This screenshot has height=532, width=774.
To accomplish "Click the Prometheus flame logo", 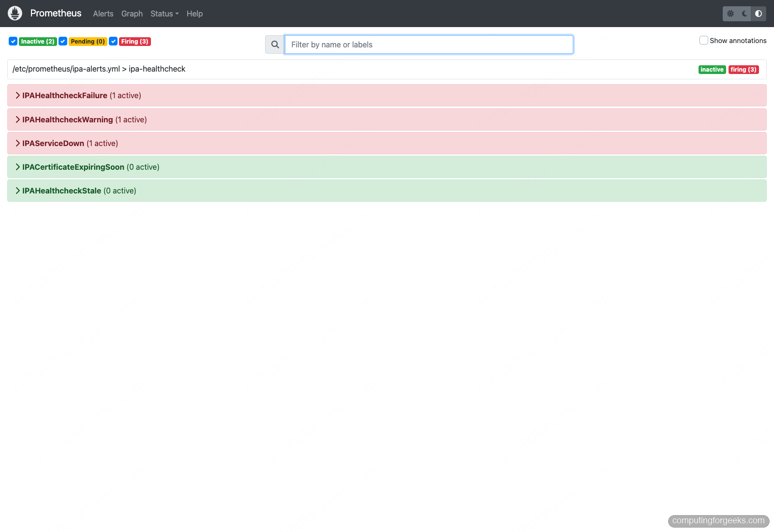I will point(15,14).
